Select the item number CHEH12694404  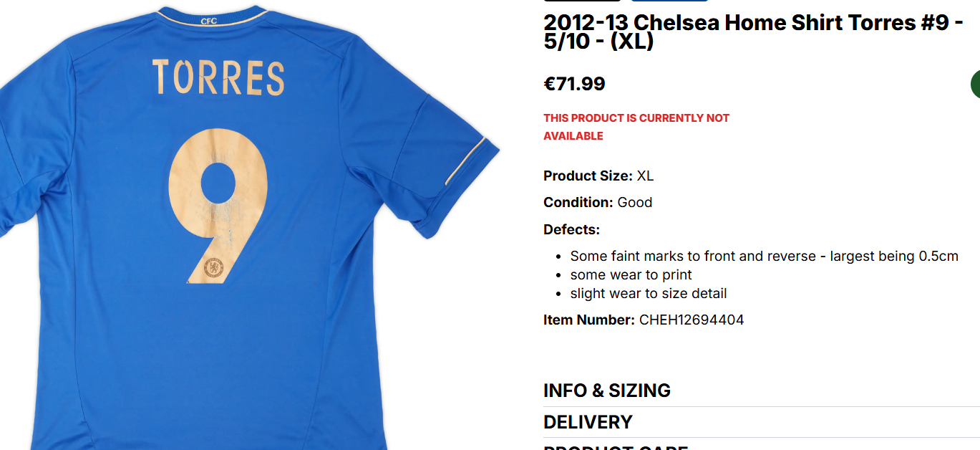pos(692,320)
